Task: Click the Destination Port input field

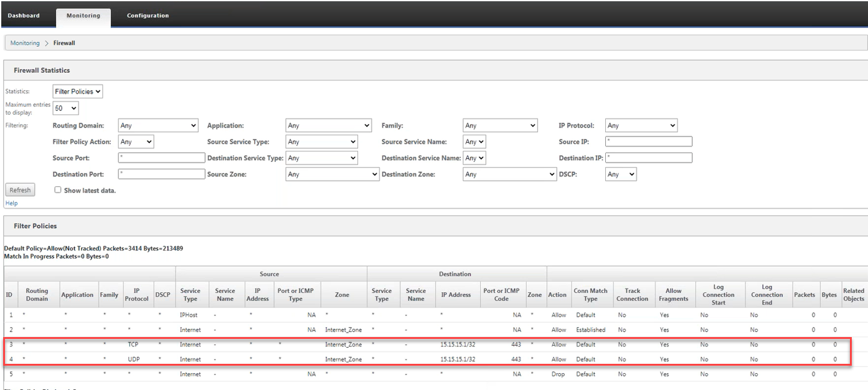Action: [x=161, y=174]
